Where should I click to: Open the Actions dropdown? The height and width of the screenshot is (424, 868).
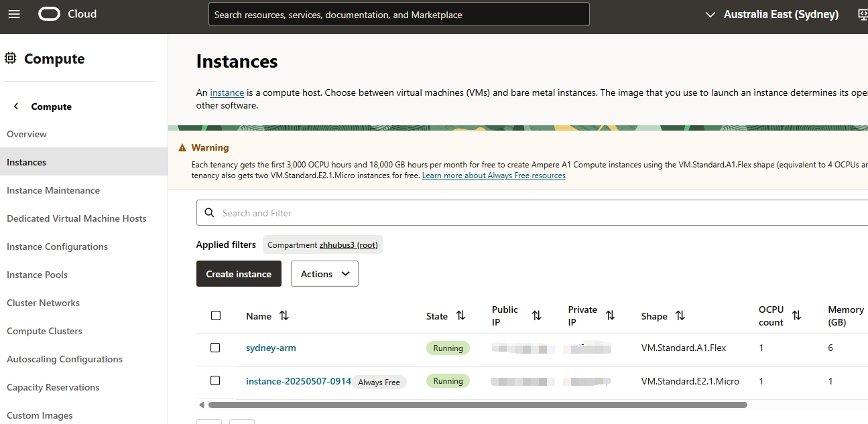point(324,274)
